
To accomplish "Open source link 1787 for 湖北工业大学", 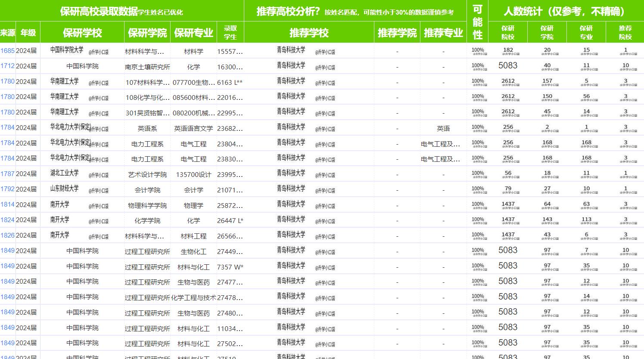I will (7, 174).
